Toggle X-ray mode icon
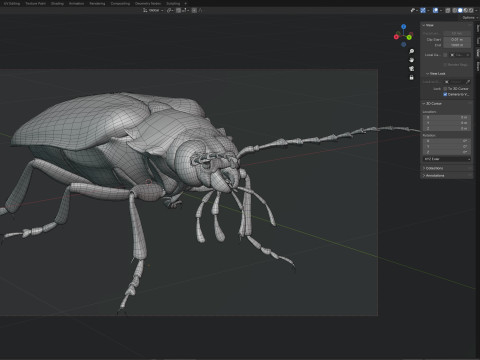This screenshot has height=360, width=480. click(x=448, y=10)
